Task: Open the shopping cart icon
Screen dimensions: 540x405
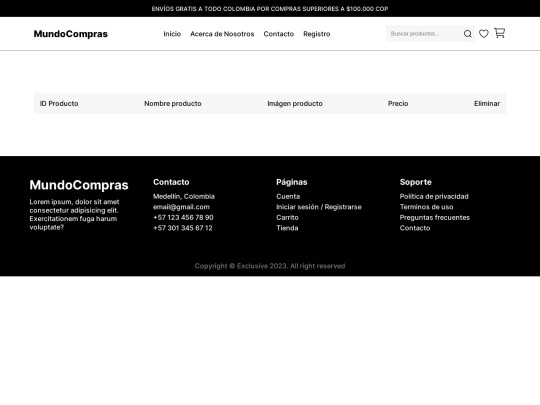Action: point(499,33)
